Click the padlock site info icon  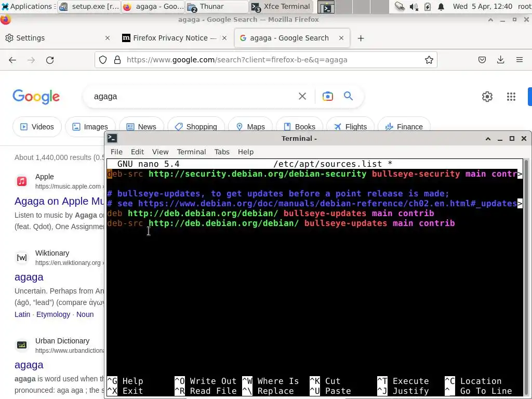pyautogui.click(x=117, y=60)
